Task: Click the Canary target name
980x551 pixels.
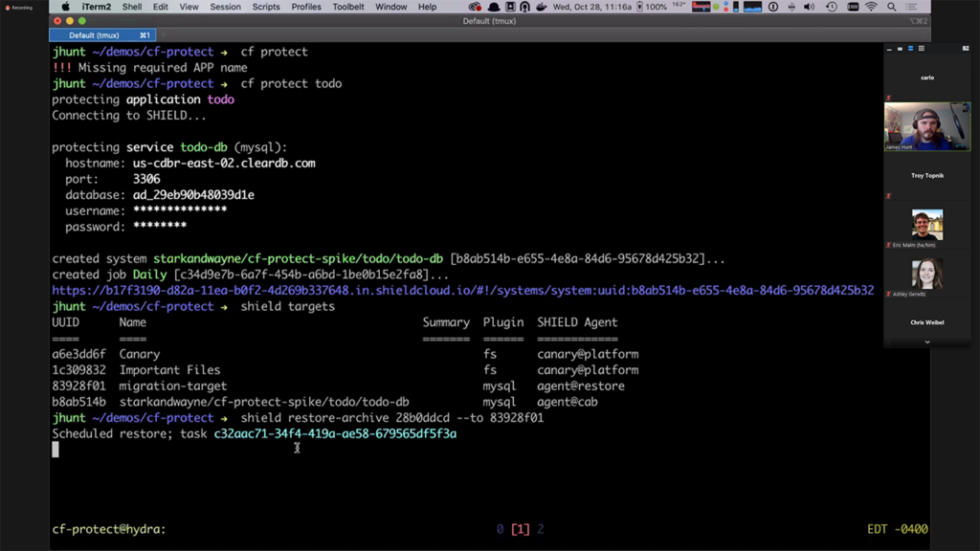Action: [140, 354]
